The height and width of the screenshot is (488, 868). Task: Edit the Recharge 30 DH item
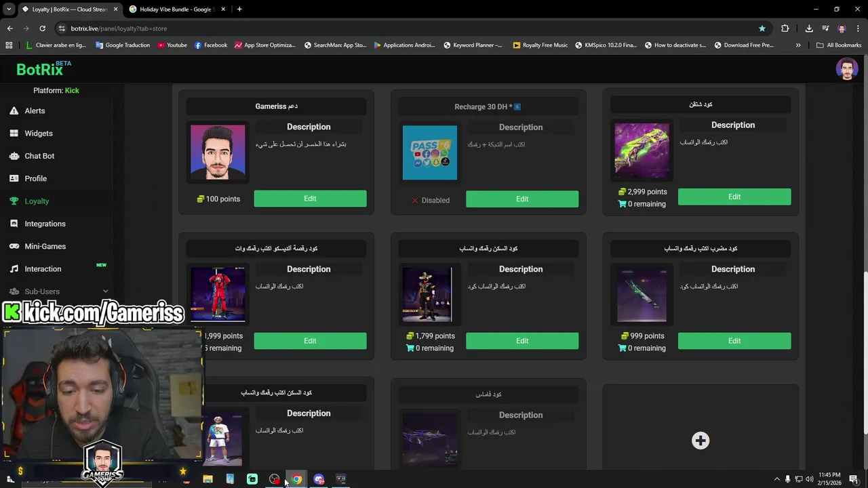(522, 199)
